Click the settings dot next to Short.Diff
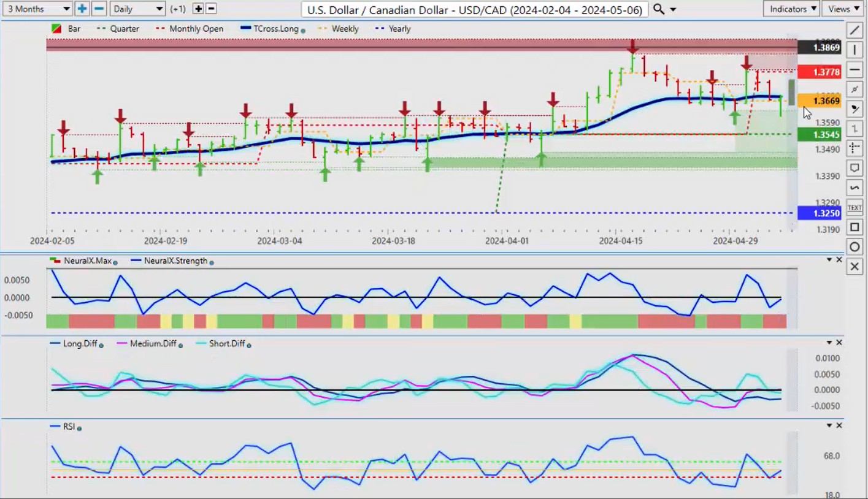Image resolution: width=868 pixels, height=499 pixels. [249, 346]
